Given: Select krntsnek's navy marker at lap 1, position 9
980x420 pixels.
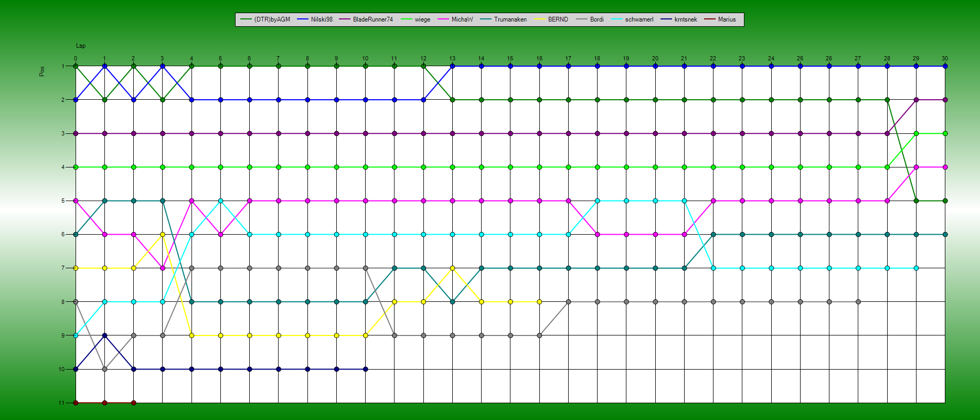Looking at the screenshot, I should click(105, 335).
